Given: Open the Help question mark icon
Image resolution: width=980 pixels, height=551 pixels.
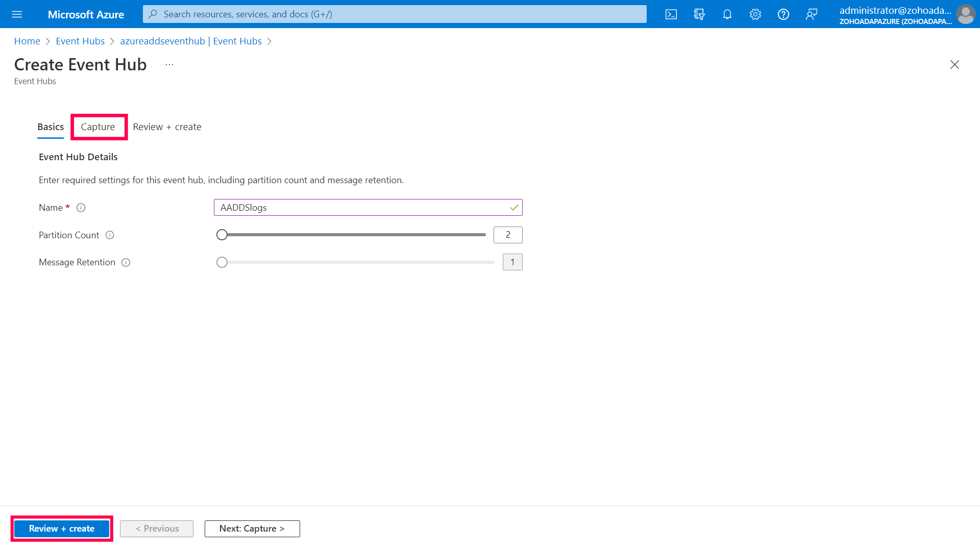Looking at the screenshot, I should [x=783, y=14].
